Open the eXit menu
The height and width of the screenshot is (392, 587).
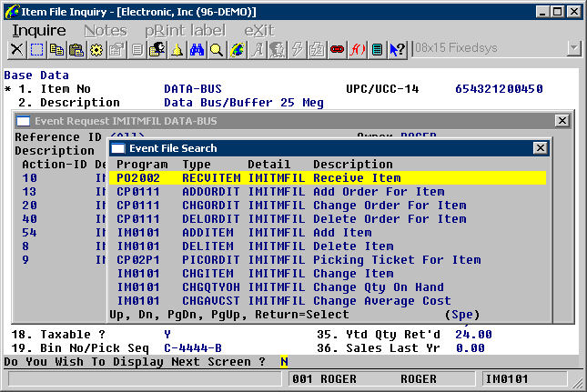[259, 30]
